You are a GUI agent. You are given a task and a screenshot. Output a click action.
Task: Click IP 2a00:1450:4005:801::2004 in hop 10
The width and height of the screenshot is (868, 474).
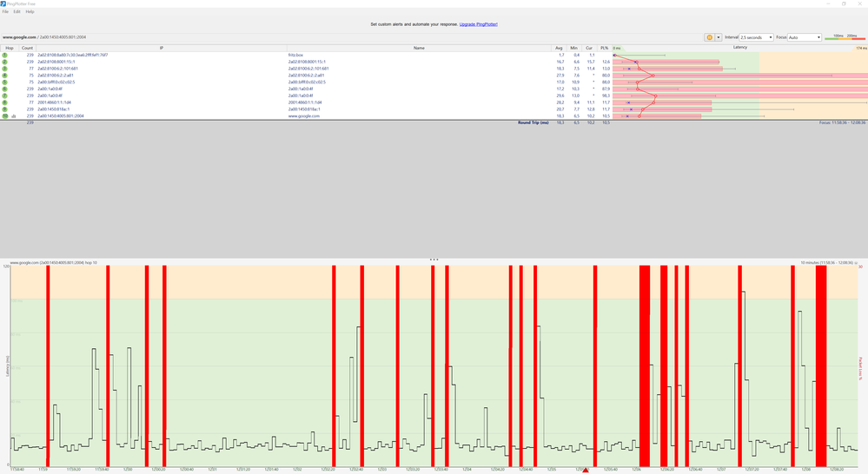60,116
